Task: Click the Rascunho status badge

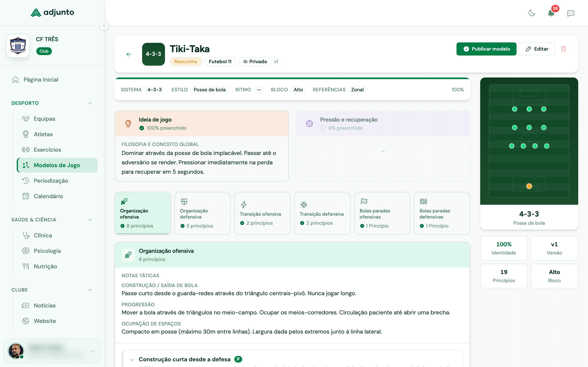Action: pyautogui.click(x=186, y=61)
